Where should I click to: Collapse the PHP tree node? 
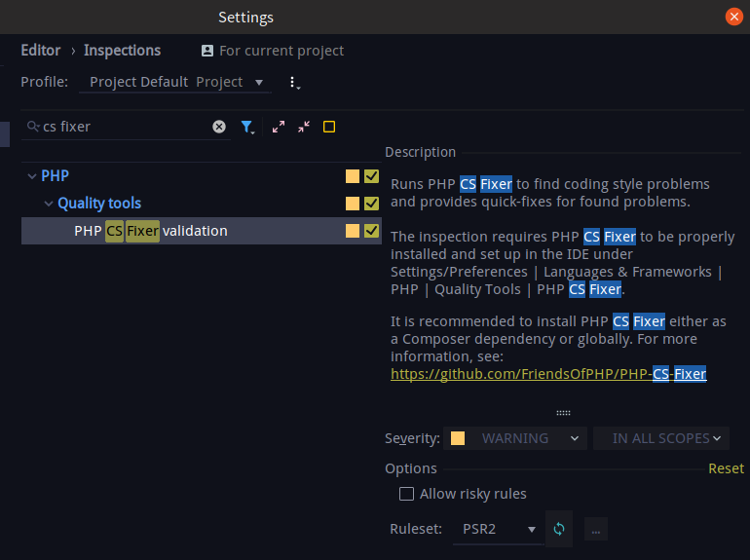(x=32, y=176)
